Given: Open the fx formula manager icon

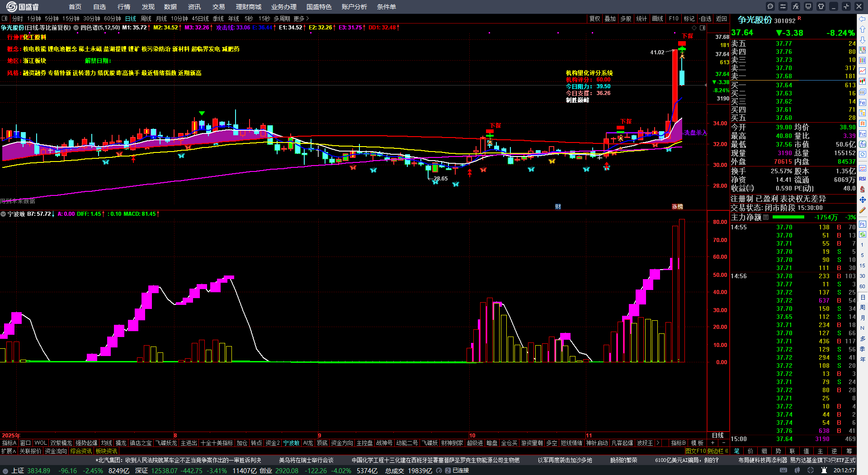Looking at the screenshot, I should click(796, 6).
